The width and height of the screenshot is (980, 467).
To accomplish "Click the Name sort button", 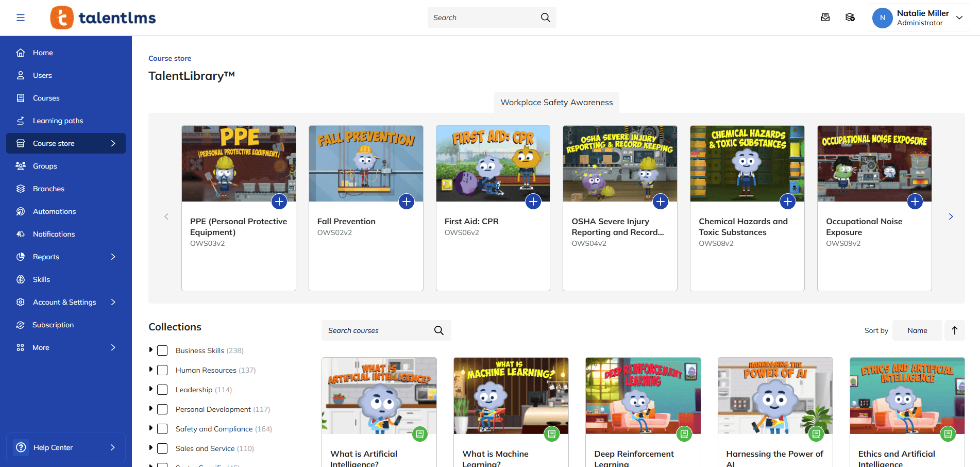I will (x=917, y=330).
